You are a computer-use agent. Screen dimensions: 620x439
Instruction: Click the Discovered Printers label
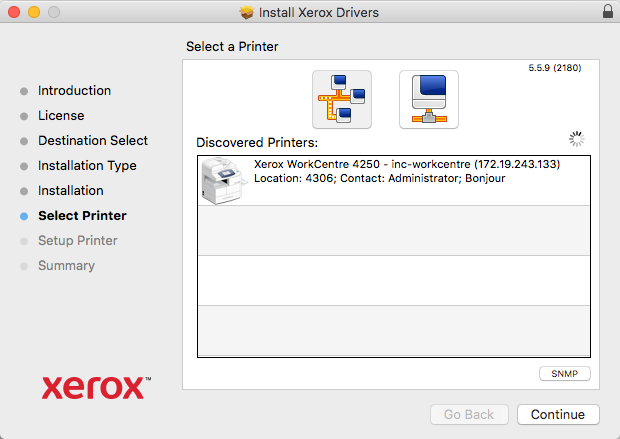coord(257,142)
